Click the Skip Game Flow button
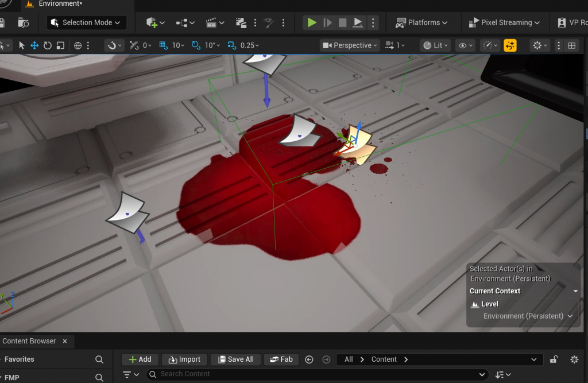The image size is (588, 383). 327,22
